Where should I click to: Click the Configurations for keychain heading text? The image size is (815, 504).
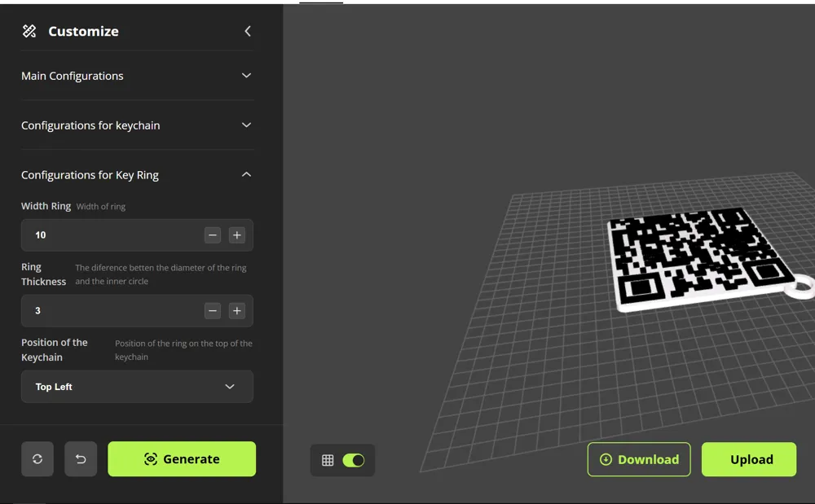[x=90, y=125]
